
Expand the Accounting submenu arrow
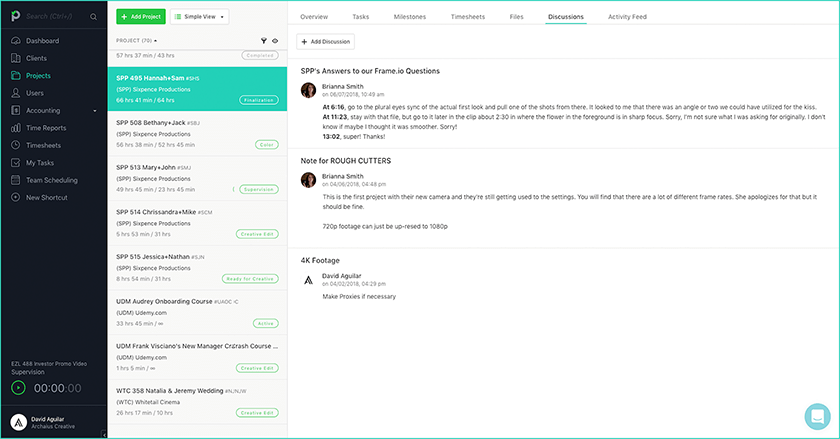coord(95,111)
